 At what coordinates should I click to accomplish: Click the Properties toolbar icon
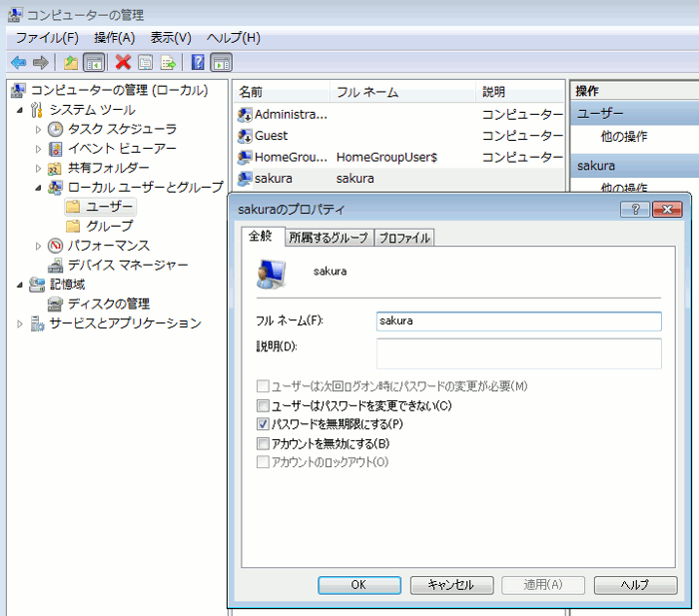pyautogui.click(x=146, y=62)
